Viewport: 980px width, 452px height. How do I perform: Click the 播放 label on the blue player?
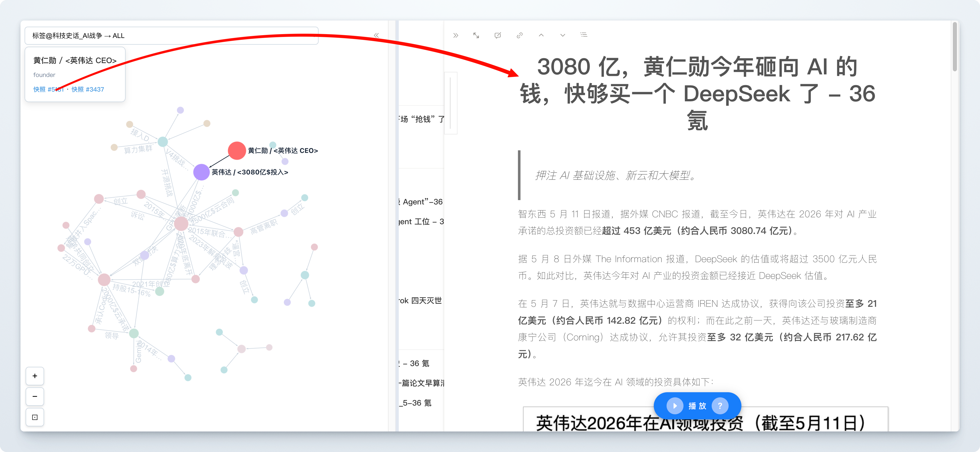(697, 406)
